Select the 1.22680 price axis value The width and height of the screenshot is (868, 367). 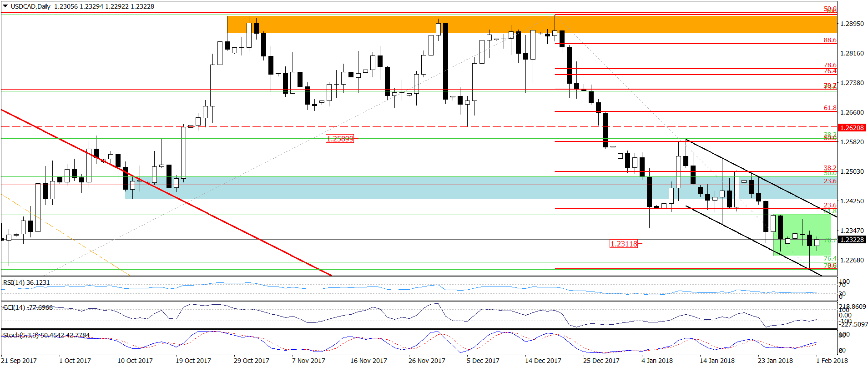[x=852, y=260]
